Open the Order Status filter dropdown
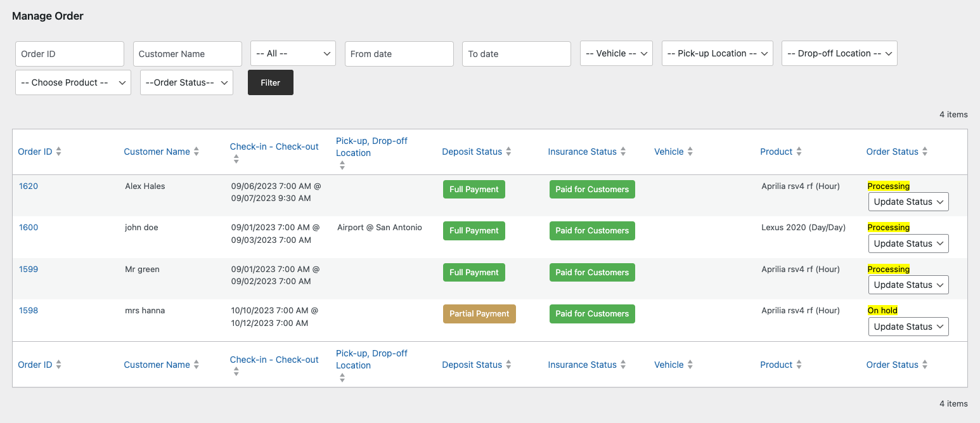Image resolution: width=980 pixels, height=423 pixels. (x=186, y=82)
